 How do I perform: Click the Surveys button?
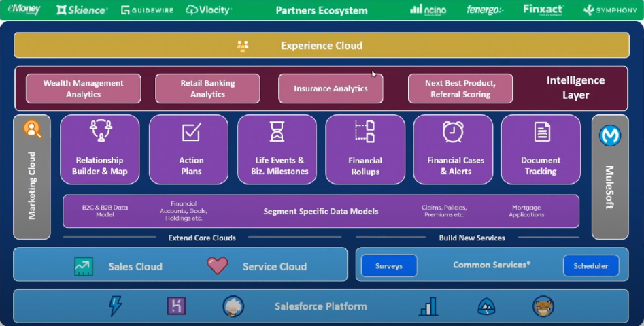point(388,265)
